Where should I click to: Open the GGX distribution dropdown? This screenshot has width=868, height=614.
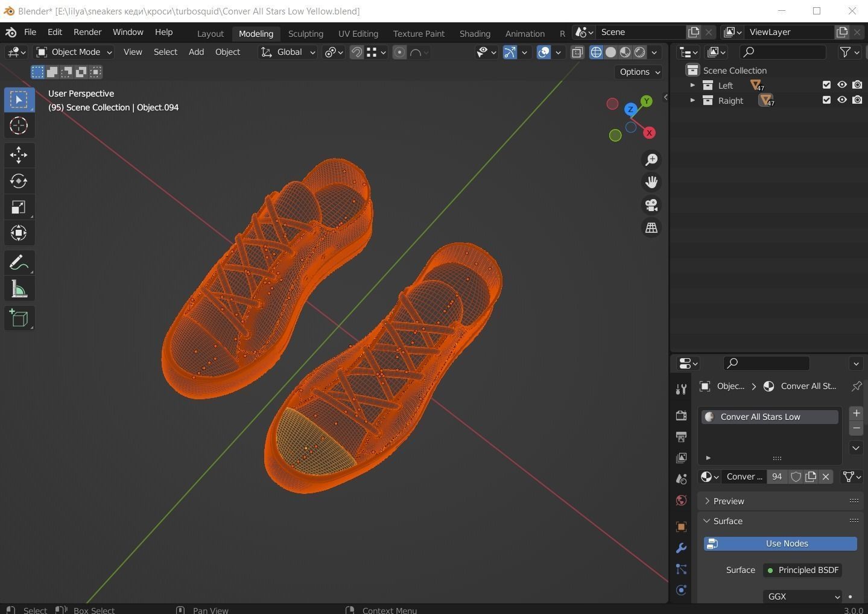(x=802, y=597)
